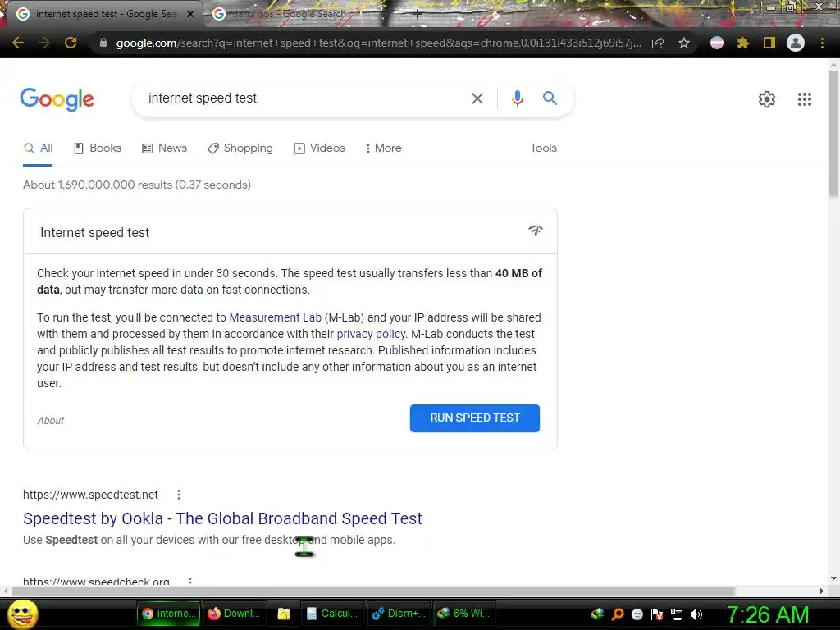
Task: Toggle the browser side panel icon
Action: (769, 43)
